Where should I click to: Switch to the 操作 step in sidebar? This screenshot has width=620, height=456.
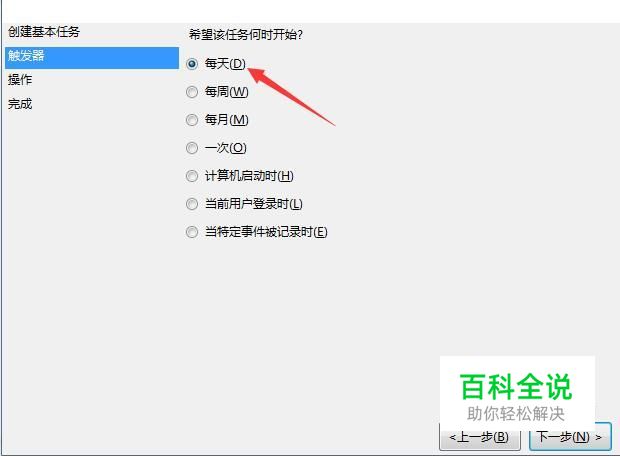click(20, 79)
